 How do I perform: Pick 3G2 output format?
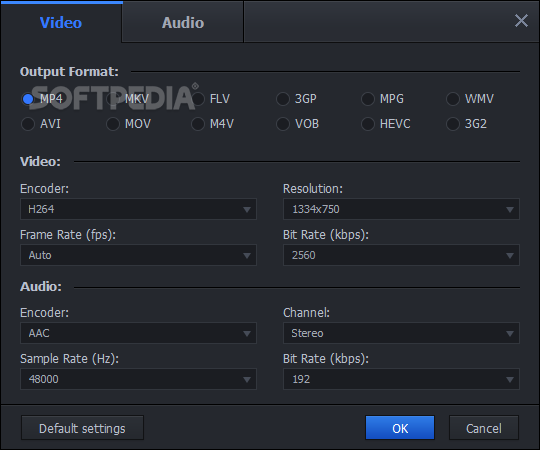[x=467, y=124]
